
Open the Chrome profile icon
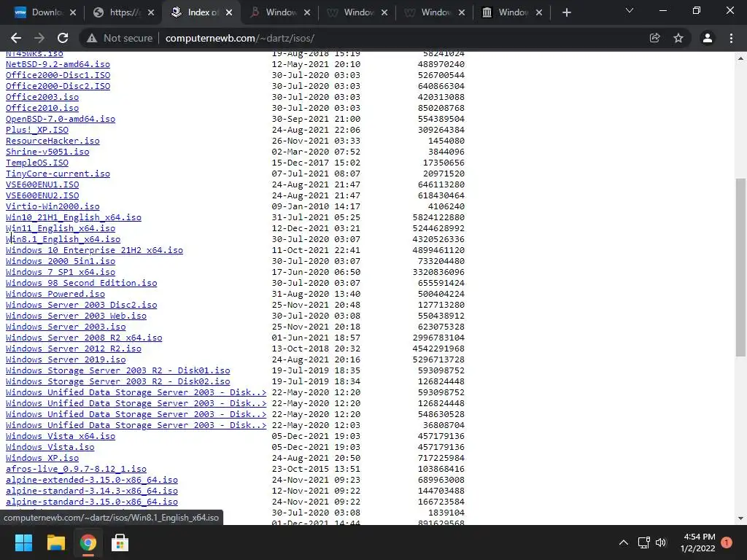click(708, 38)
